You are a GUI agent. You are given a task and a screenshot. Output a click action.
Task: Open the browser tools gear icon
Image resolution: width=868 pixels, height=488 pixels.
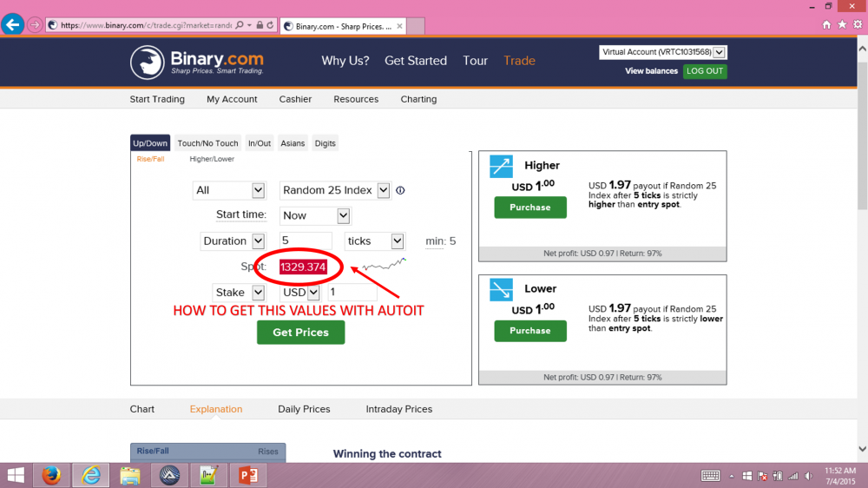(x=858, y=24)
